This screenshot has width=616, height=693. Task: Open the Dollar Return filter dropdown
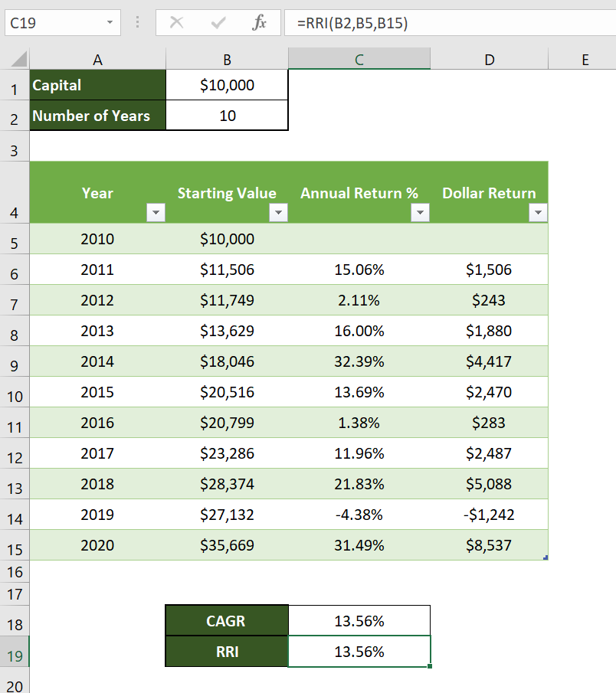[538, 211]
